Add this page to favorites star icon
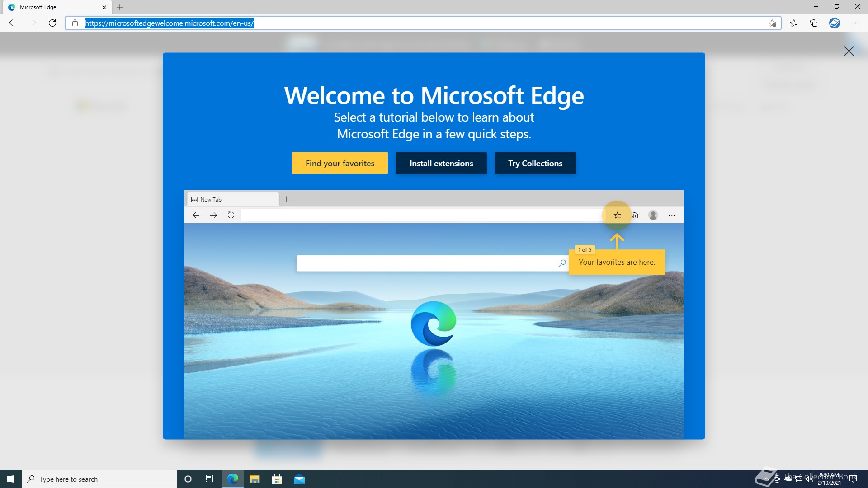The height and width of the screenshot is (488, 868). [x=772, y=23]
